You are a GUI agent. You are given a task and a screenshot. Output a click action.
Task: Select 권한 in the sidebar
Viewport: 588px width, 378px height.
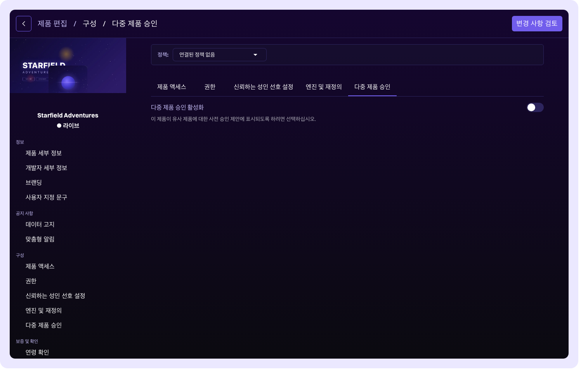coord(31,281)
